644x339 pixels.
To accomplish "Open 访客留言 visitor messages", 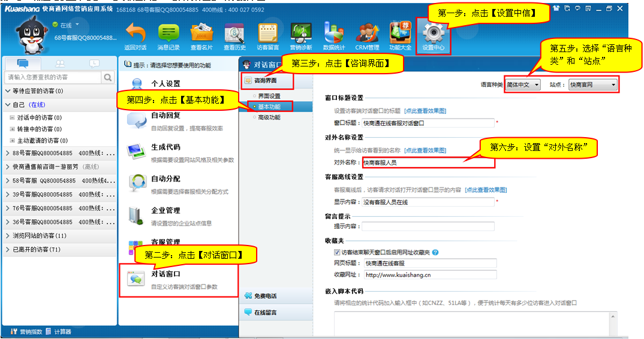I will [x=267, y=34].
